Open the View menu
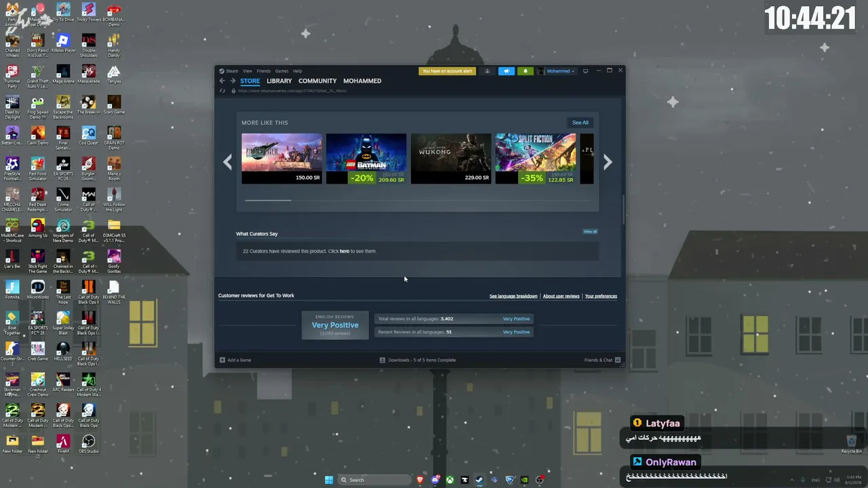Screen dimensions: 868x488 pos(248,70)
